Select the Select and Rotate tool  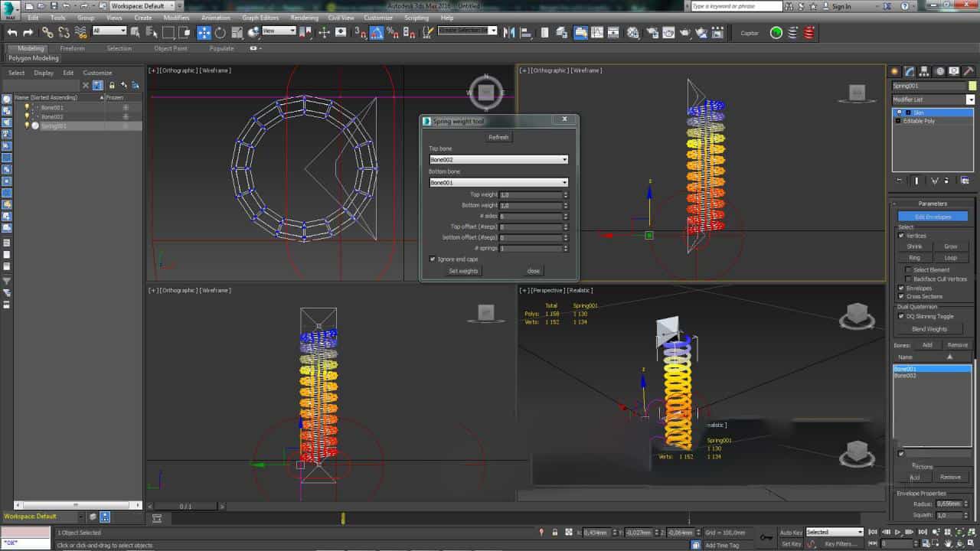(x=220, y=32)
